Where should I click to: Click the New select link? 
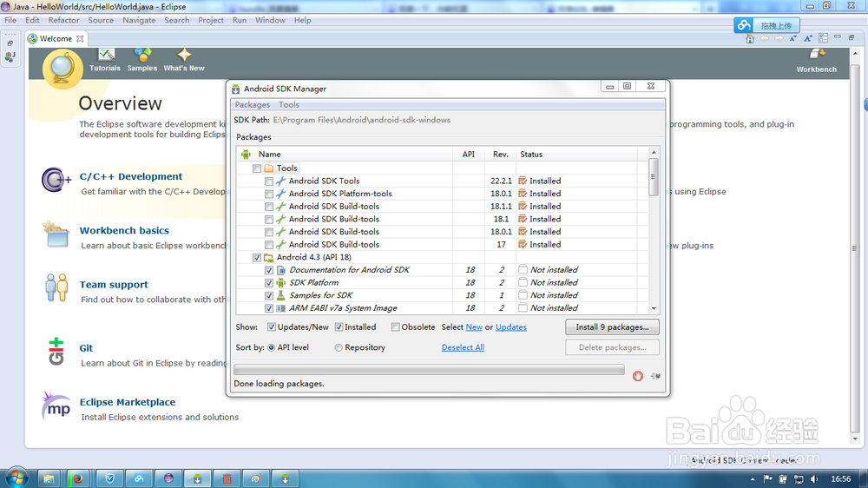pyautogui.click(x=474, y=326)
